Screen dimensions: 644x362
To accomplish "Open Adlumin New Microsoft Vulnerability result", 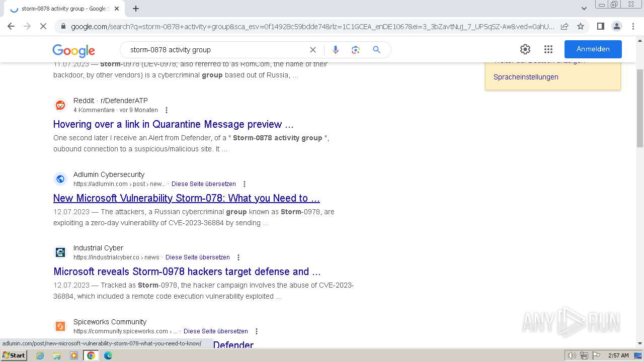I will 187,198.
